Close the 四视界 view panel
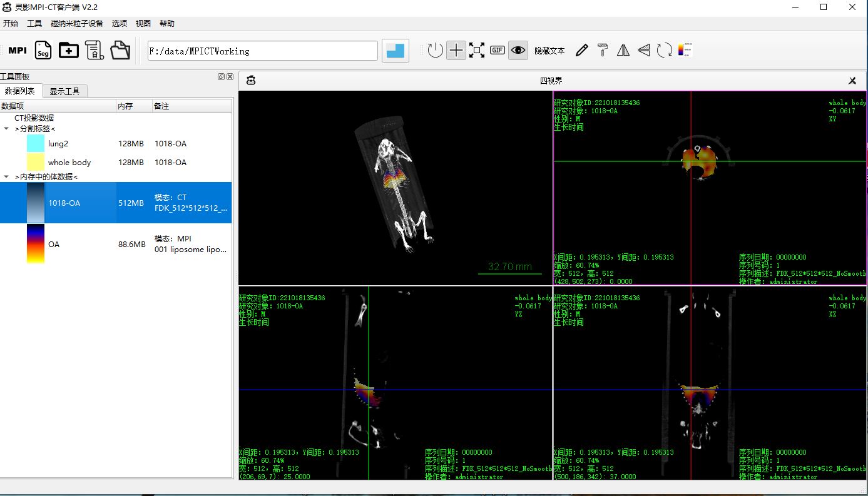 [852, 81]
